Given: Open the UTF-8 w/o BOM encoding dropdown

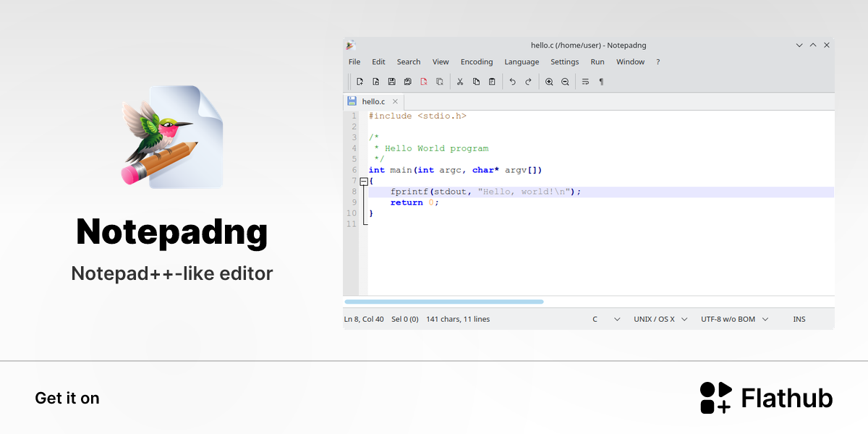Looking at the screenshot, I should (734, 319).
